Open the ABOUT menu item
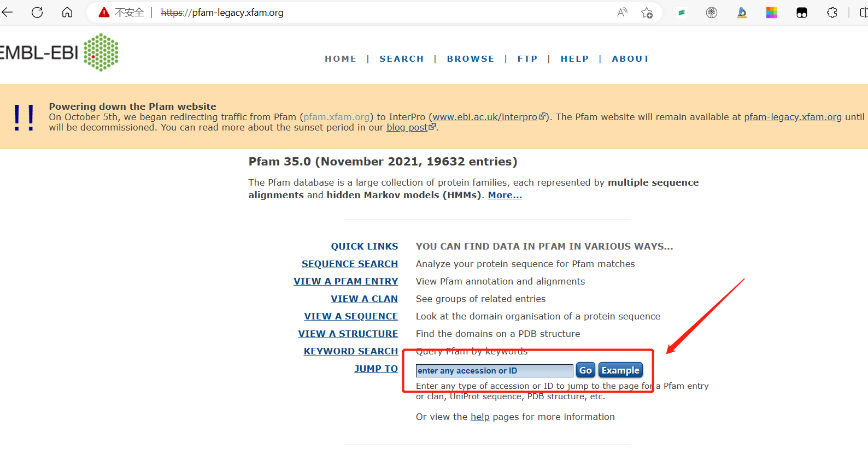This screenshot has height=456, width=868. point(631,58)
